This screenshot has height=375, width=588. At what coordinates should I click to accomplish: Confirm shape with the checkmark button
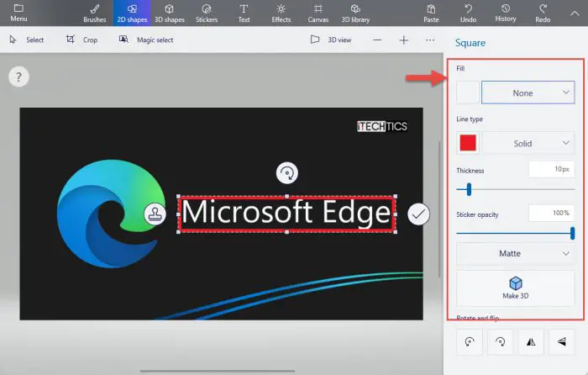(x=418, y=214)
